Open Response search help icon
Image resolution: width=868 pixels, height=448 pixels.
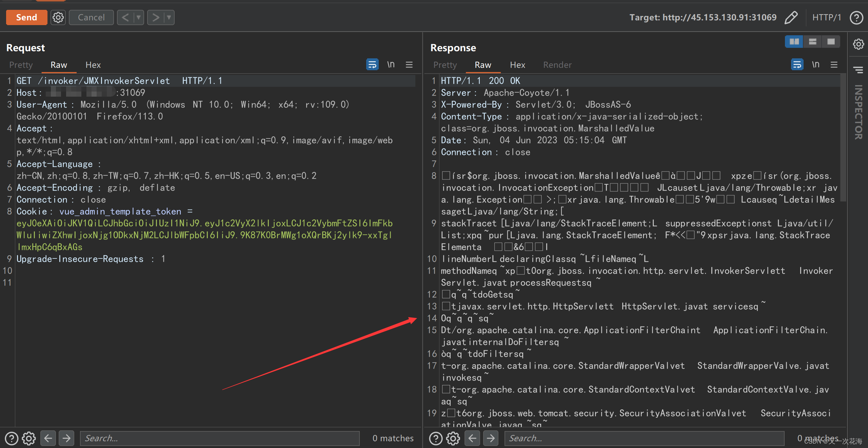[x=436, y=438]
